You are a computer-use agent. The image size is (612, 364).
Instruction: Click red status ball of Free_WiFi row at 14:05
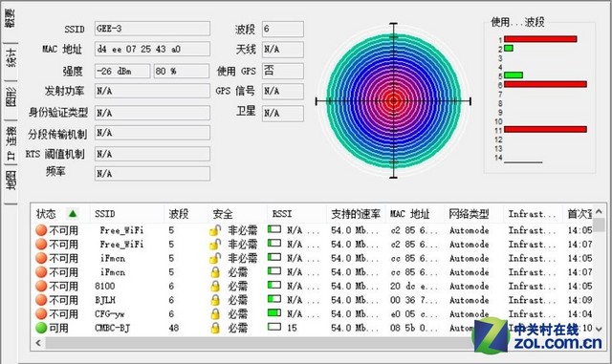[x=41, y=230]
